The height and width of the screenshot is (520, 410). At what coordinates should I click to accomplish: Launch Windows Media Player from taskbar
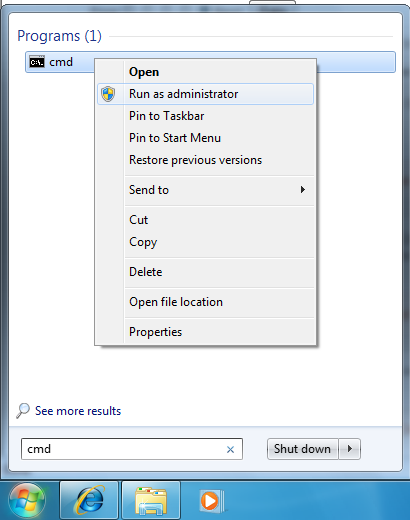[211, 500]
